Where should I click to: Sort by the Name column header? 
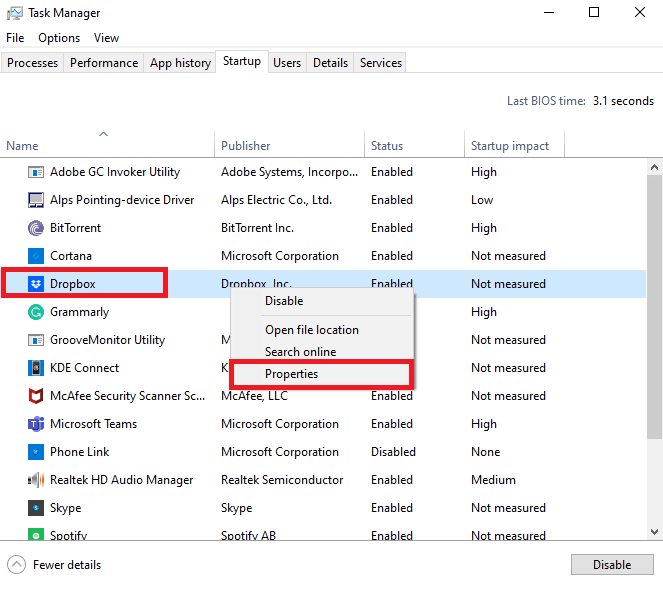tap(107, 145)
